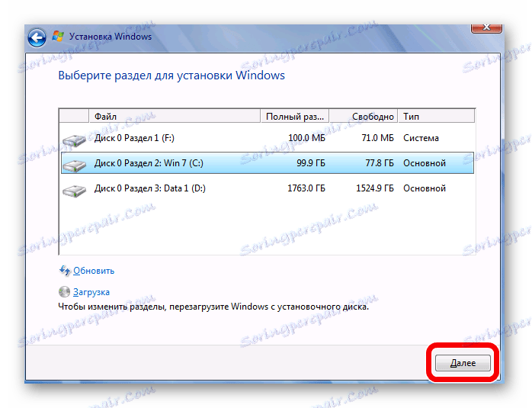Click Основной type in the Data 1 row
Viewport: 532px width, 408px height.
point(425,188)
